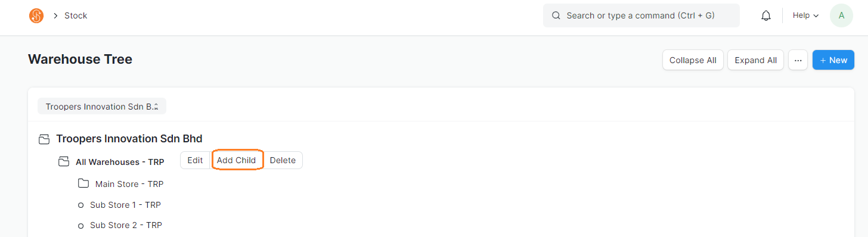Click the Sub Store 1 circle icon
The image size is (868, 237).
click(x=80, y=205)
